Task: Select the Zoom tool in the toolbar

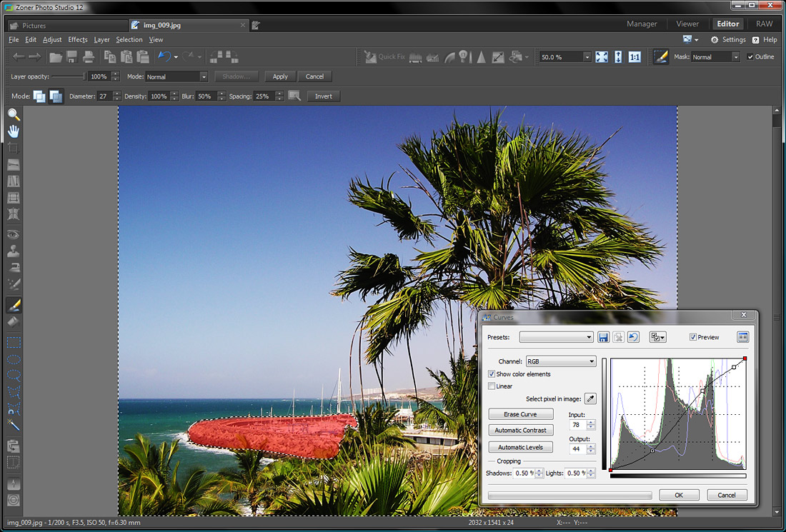Action: pyautogui.click(x=13, y=114)
